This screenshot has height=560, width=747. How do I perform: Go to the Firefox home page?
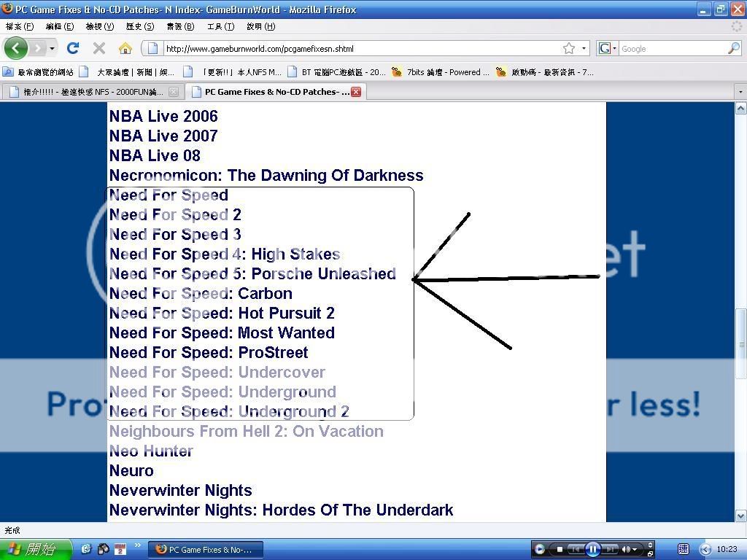125,48
